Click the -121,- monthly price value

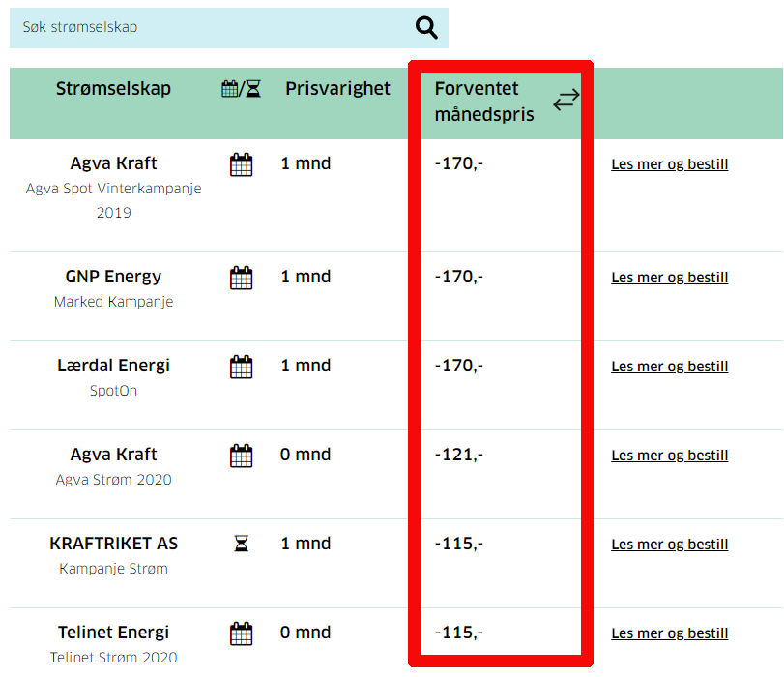tap(459, 455)
